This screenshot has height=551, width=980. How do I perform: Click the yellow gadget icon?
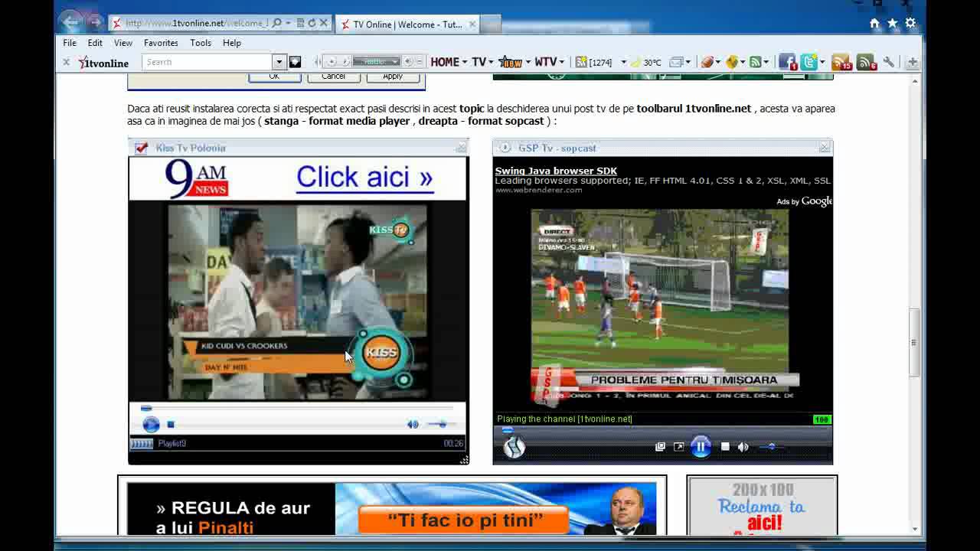pos(731,62)
